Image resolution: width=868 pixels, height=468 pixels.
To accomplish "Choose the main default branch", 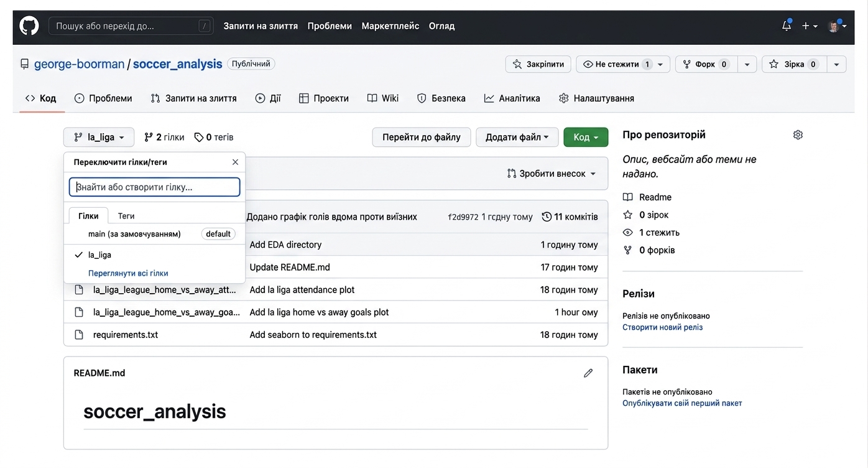I will [x=154, y=234].
